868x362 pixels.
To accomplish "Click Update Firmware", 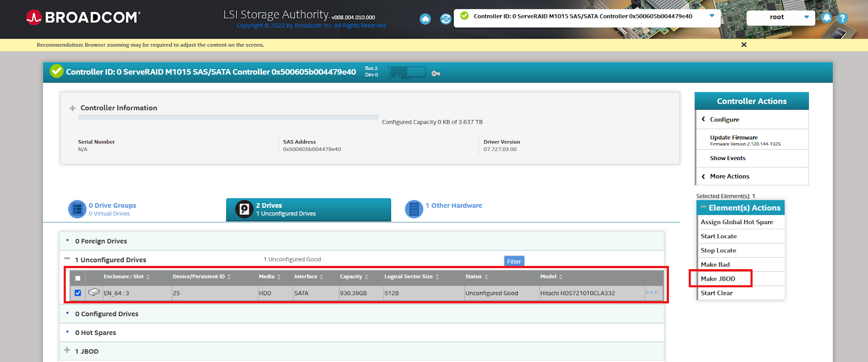I will point(752,140).
